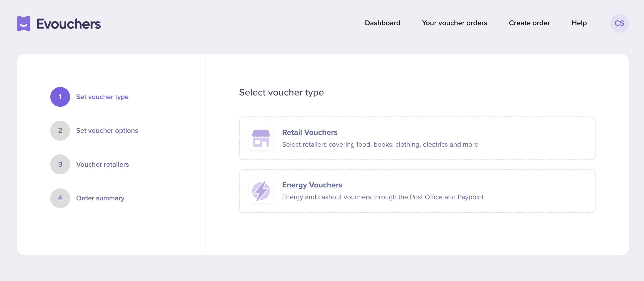The height and width of the screenshot is (281, 644).
Task: Click the Evouchers brand name text
Action: (68, 24)
